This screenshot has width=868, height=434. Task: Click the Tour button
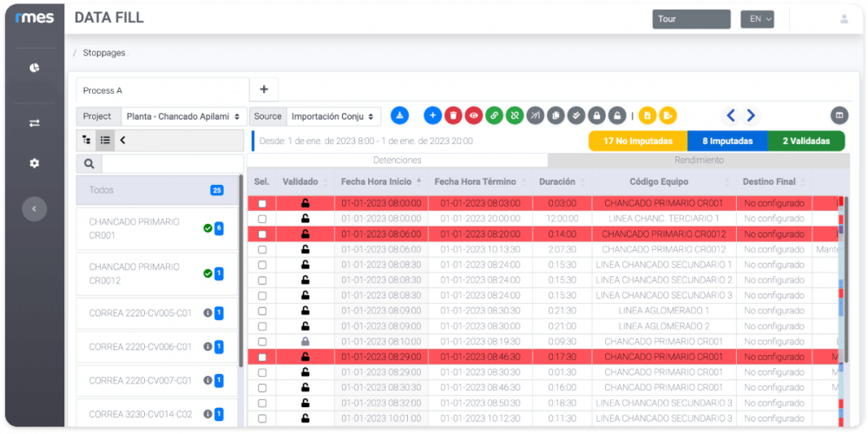(692, 19)
